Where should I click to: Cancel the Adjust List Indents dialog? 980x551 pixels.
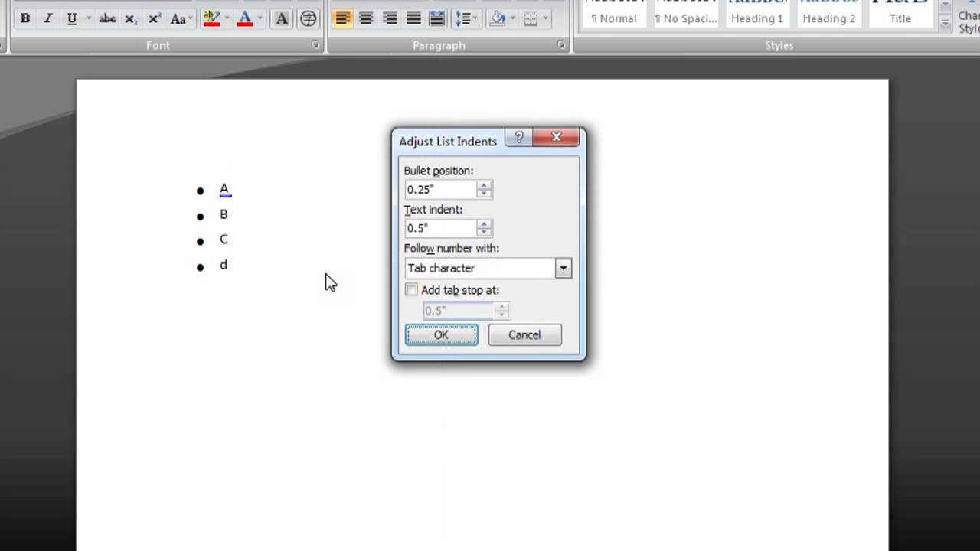click(x=524, y=335)
